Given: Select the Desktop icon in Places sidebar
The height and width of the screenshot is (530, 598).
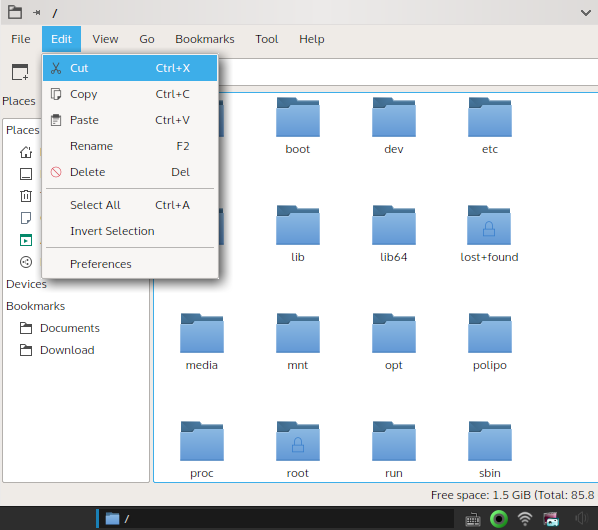Looking at the screenshot, I should (26, 174).
